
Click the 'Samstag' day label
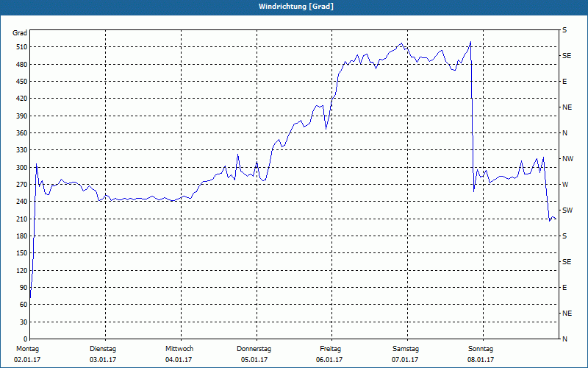[x=406, y=349]
